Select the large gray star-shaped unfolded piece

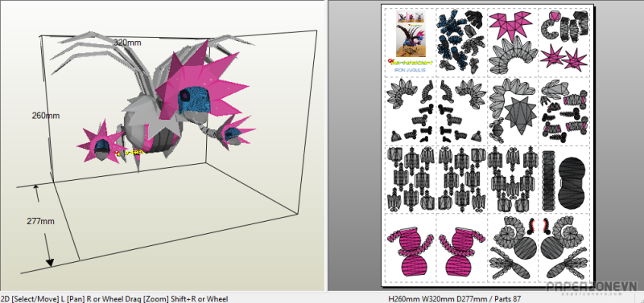click(519, 116)
